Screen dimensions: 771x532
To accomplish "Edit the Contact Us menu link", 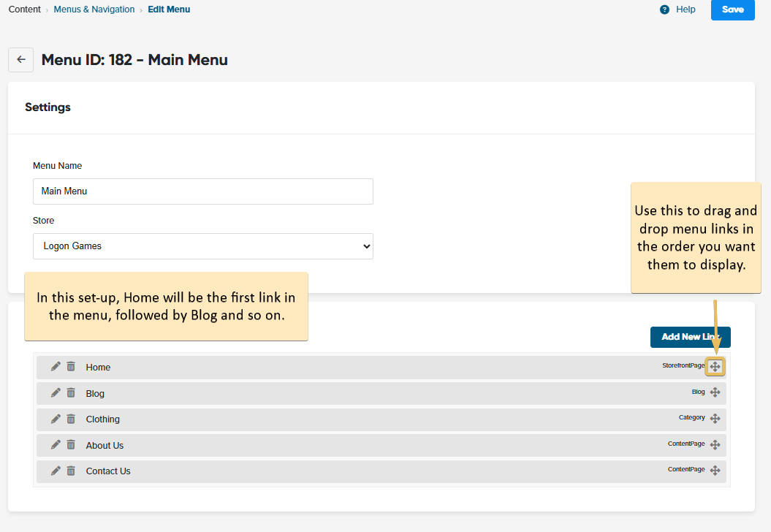I will pos(56,471).
